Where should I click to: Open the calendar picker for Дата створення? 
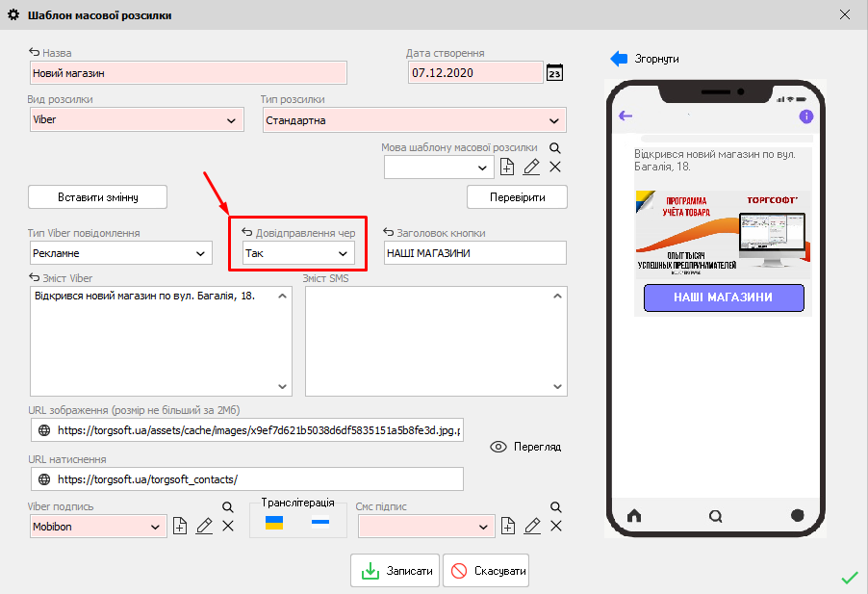[x=554, y=73]
